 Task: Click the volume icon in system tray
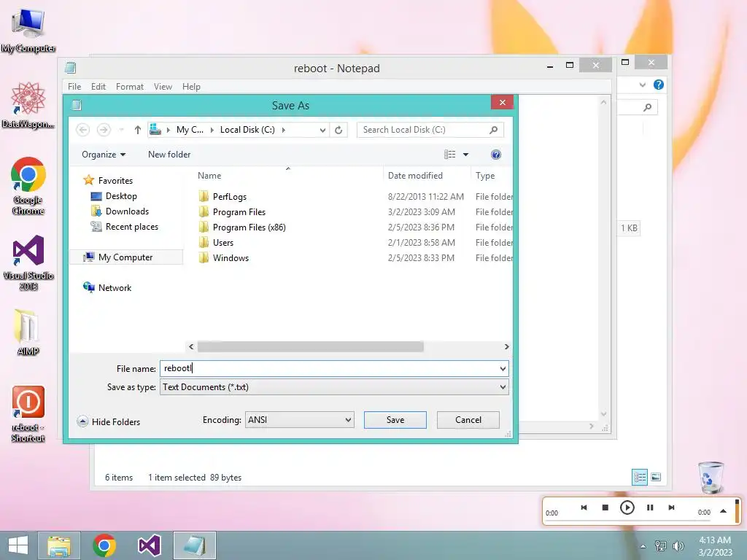678,545
